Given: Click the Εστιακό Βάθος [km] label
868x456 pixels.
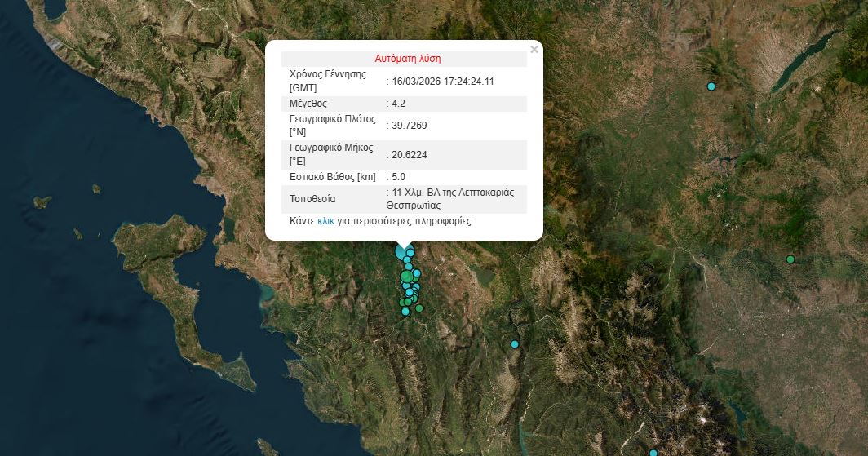Looking at the screenshot, I should click(x=330, y=176).
